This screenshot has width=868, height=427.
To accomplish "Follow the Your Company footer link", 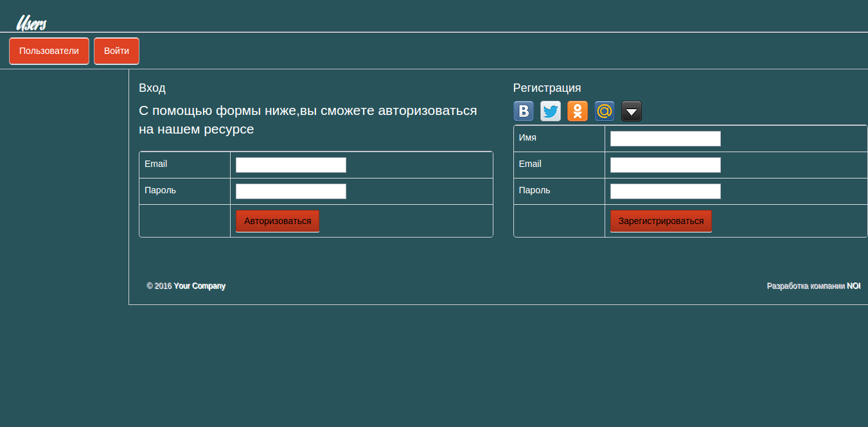I will pos(199,286).
